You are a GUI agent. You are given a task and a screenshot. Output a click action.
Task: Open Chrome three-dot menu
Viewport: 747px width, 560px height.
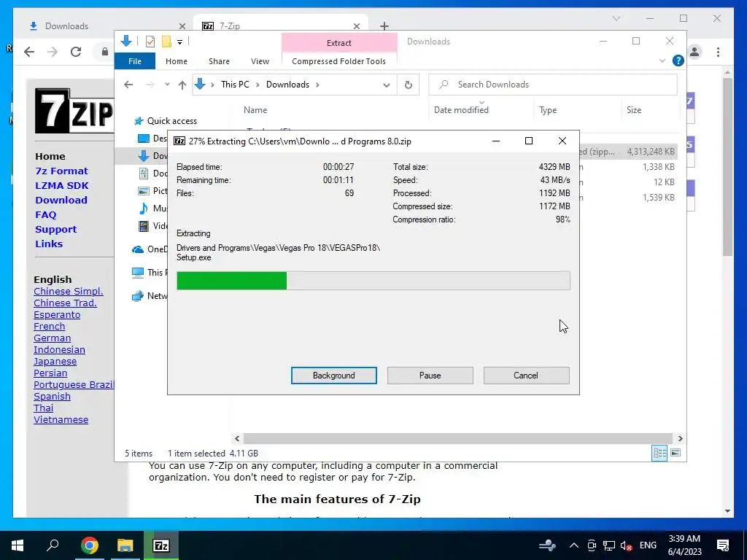tap(718, 52)
